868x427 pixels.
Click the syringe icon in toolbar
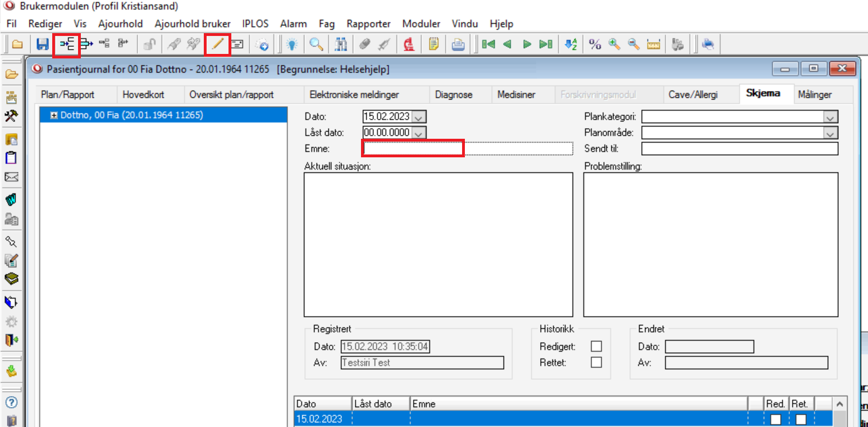click(x=384, y=44)
